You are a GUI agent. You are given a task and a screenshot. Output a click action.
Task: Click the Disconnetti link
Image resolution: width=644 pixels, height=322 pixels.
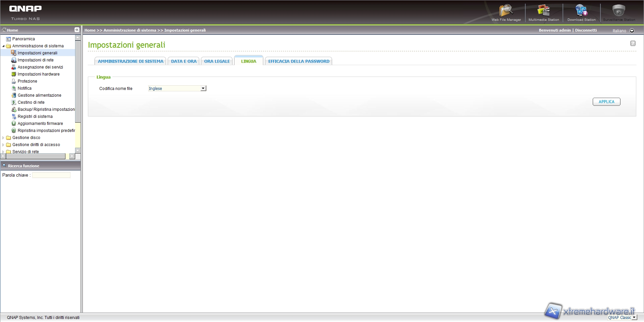(586, 30)
